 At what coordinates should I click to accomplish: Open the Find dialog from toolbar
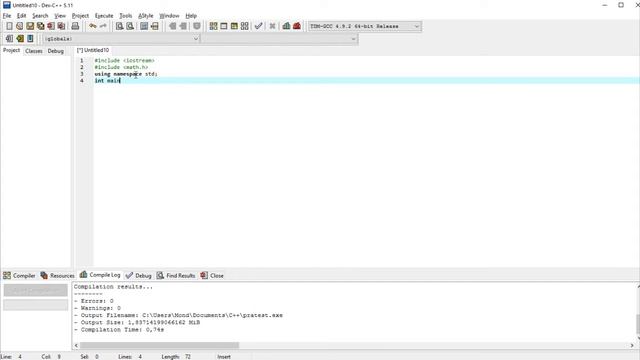click(x=119, y=26)
